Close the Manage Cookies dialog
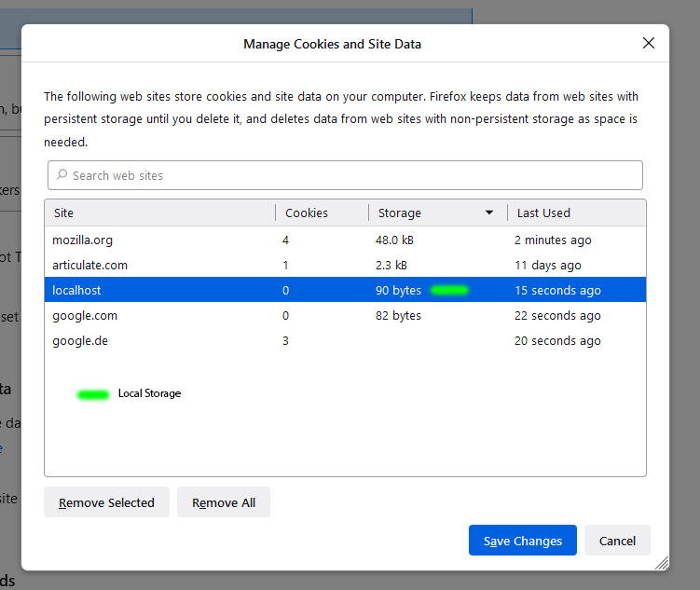700x590 pixels. (x=649, y=43)
